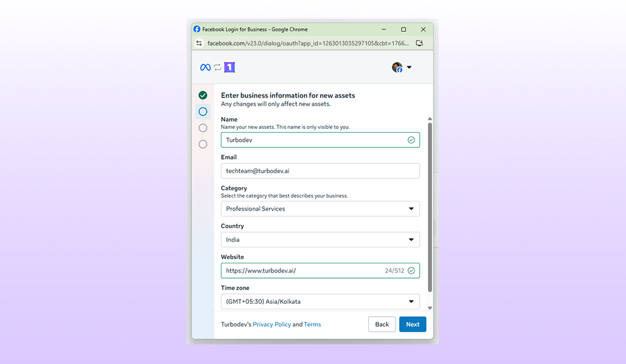Click the checkmark icon in Name field
Viewport: 626px width, 364px height.
411,140
